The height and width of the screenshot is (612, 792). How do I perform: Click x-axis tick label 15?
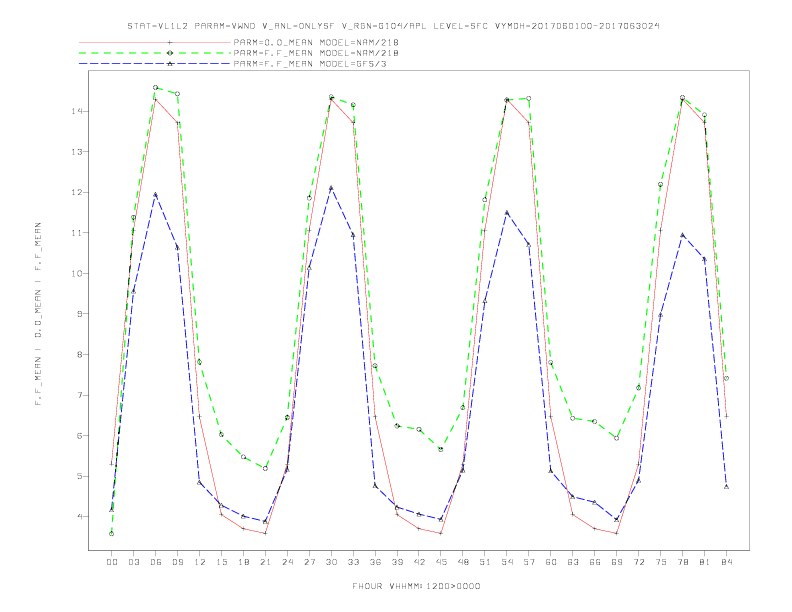pyautogui.click(x=221, y=562)
